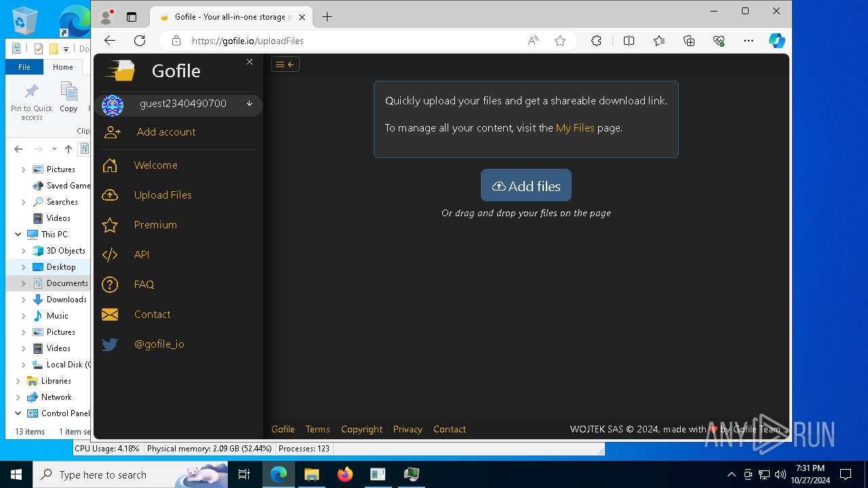Select the Premium star icon
The height and width of the screenshot is (488, 868).
110,225
